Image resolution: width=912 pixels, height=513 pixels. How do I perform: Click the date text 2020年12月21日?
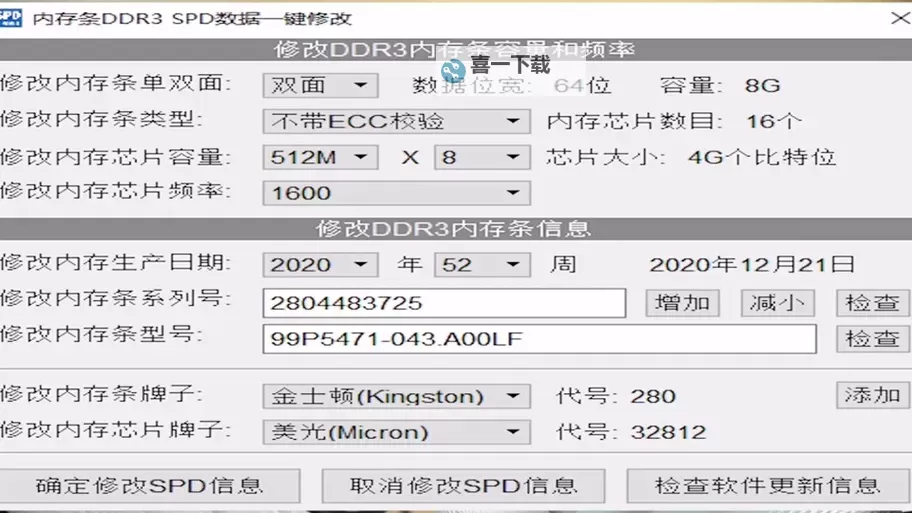pos(752,265)
